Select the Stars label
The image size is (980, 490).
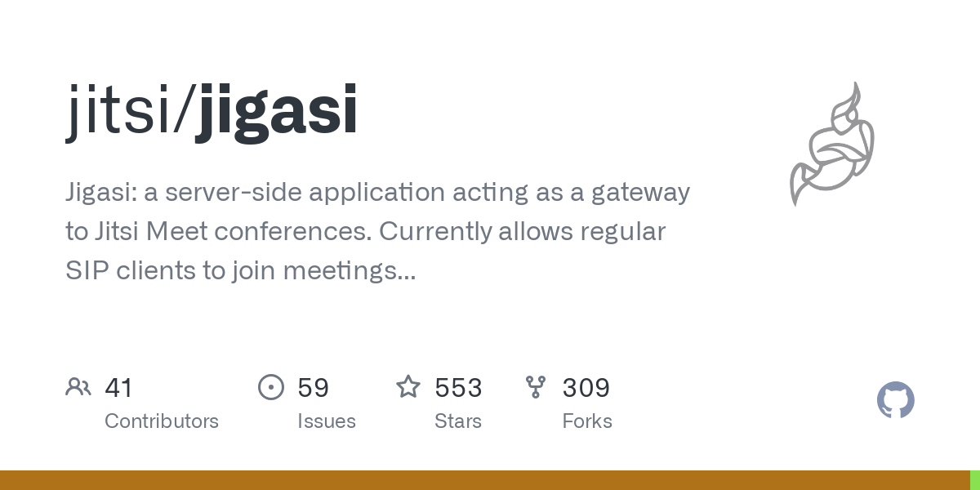coord(458,421)
